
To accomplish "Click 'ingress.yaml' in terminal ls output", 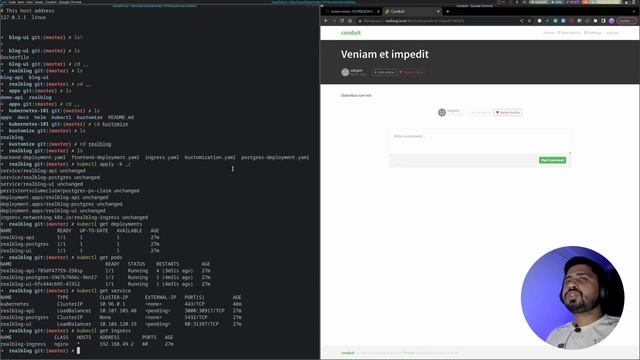I will [x=162, y=157].
